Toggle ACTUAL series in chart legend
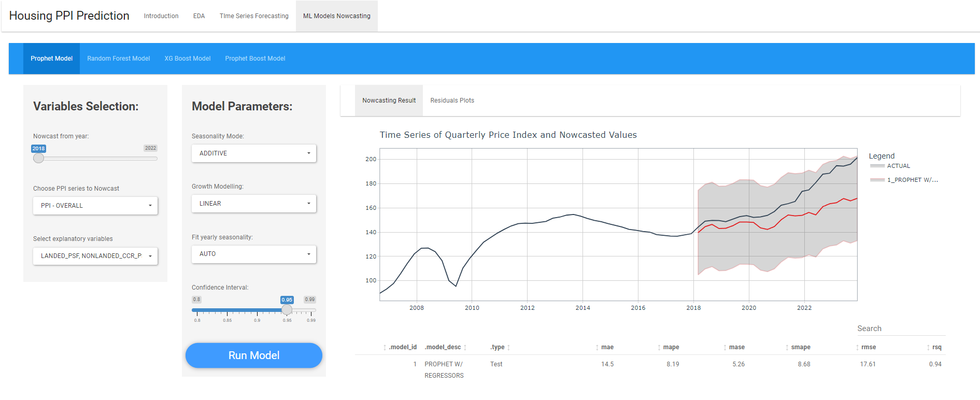Viewport: 980px width, 400px height. 898,166
